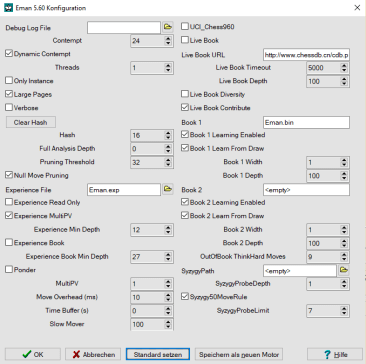The width and height of the screenshot is (366, 364).
Task: Click the Live Book URL field
Action: [306, 55]
